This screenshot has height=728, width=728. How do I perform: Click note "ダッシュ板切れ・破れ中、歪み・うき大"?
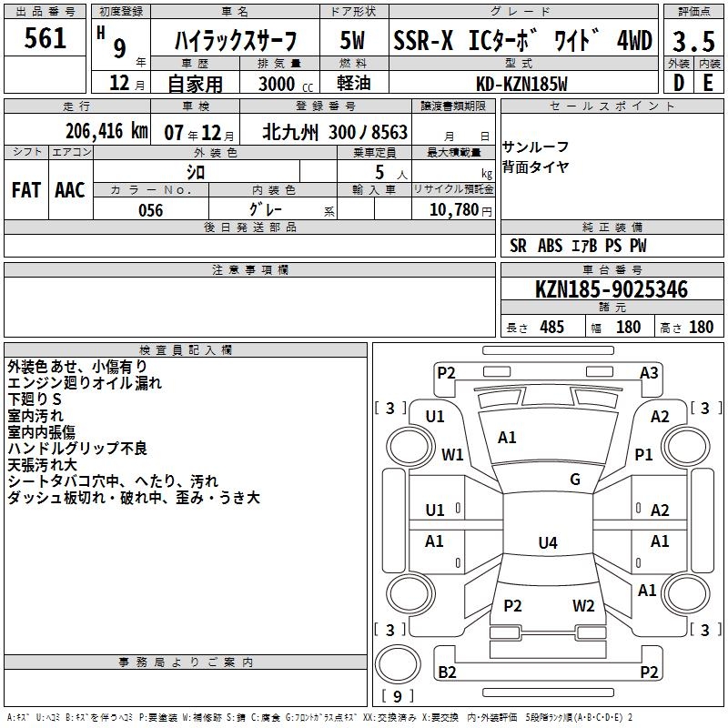pyautogui.click(x=134, y=498)
